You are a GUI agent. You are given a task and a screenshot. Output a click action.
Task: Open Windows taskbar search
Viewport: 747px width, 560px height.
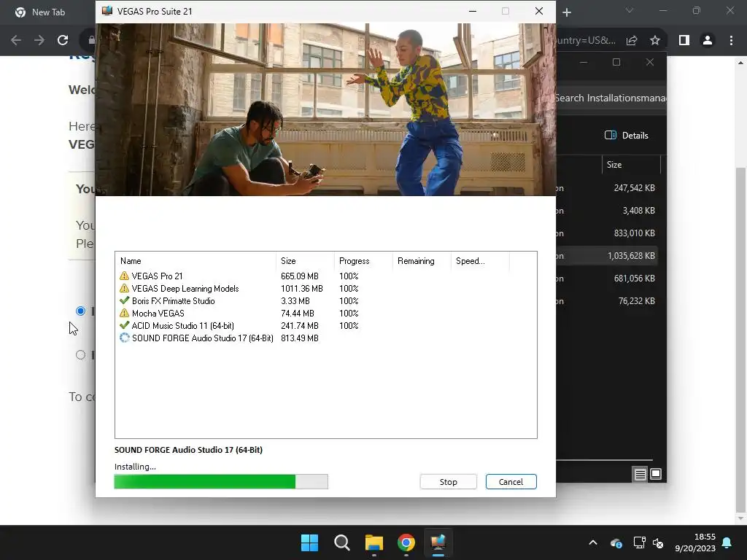click(341, 542)
